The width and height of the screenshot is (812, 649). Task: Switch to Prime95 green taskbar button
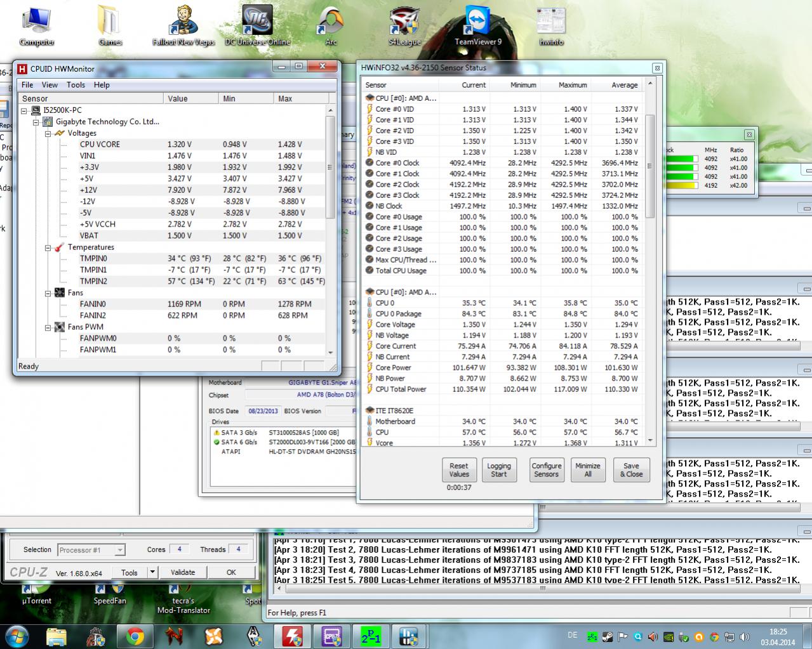coord(371,636)
